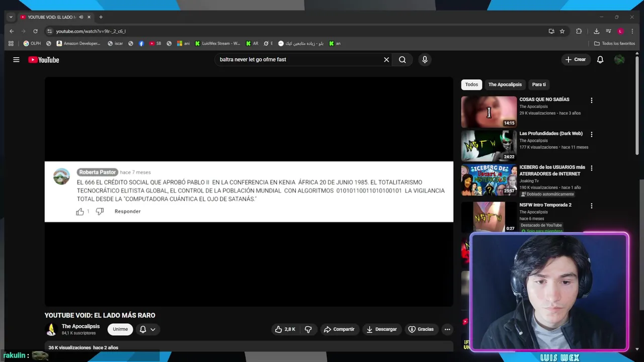The width and height of the screenshot is (644, 362).
Task: Select the Para ti filter chip
Action: tap(539, 84)
